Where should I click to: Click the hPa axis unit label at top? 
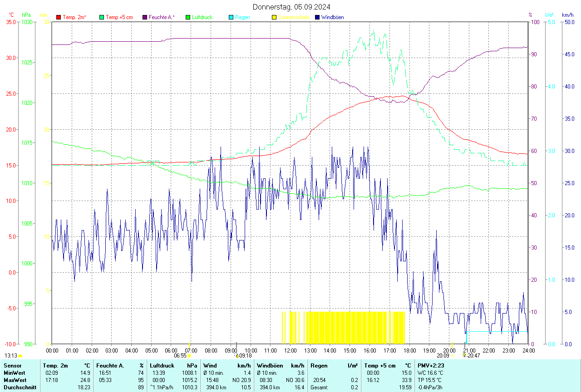coord(26,15)
